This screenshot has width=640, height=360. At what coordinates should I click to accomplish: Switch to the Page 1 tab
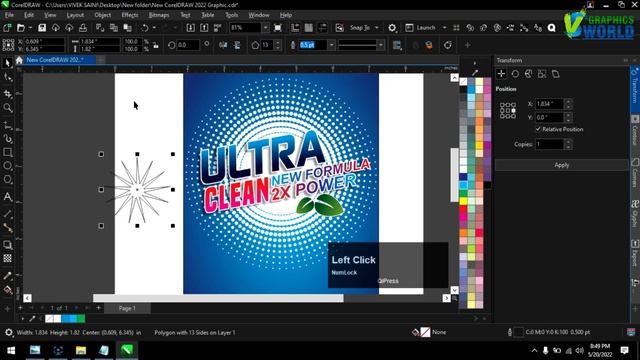[x=127, y=308]
